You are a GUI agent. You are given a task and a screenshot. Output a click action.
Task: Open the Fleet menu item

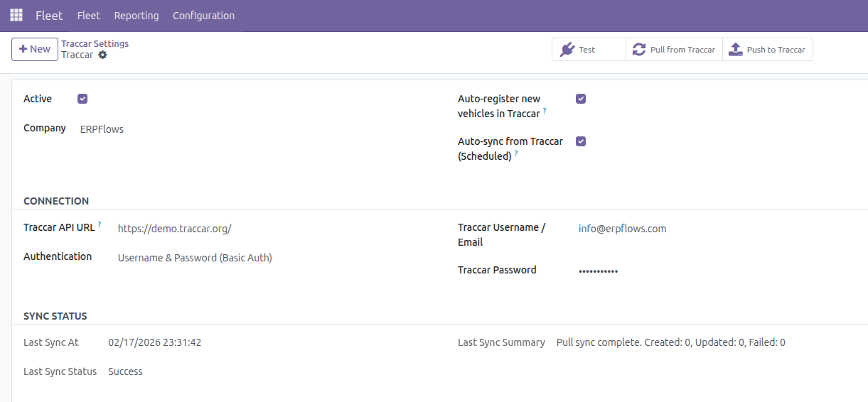click(x=88, y=16)
